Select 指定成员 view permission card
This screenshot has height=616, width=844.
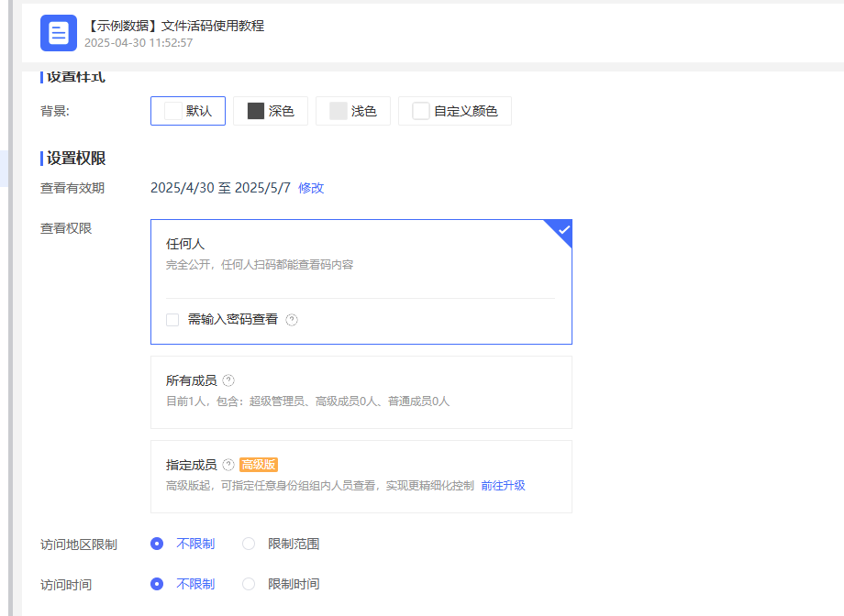point(361,477)
